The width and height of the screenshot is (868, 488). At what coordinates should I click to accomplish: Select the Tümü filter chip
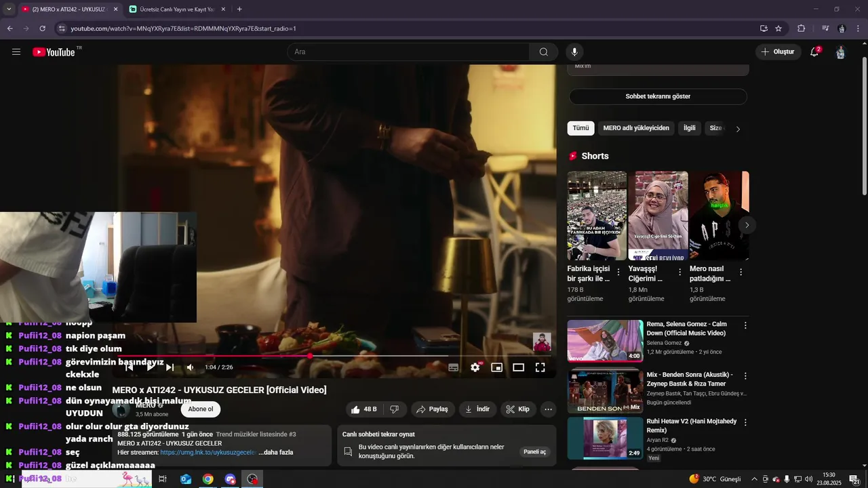tap(580, 128)
